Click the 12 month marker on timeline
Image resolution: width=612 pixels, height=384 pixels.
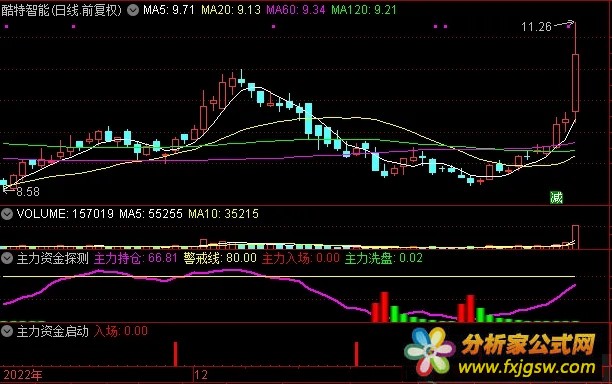(201, 375)
